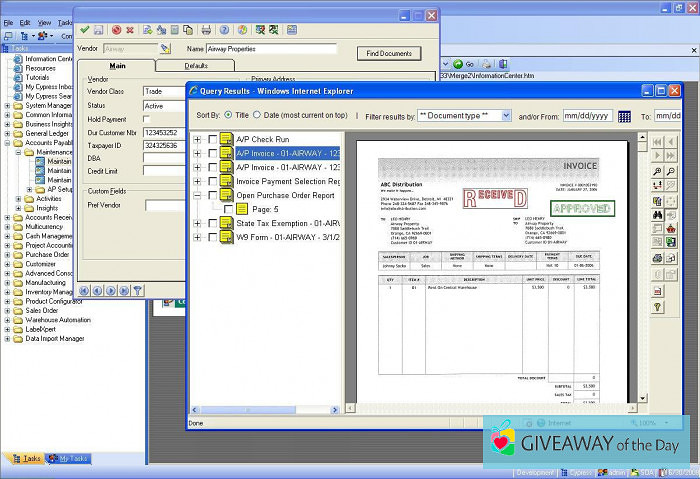Collapse the Open Purchase Order Report node

click(197, 195)
